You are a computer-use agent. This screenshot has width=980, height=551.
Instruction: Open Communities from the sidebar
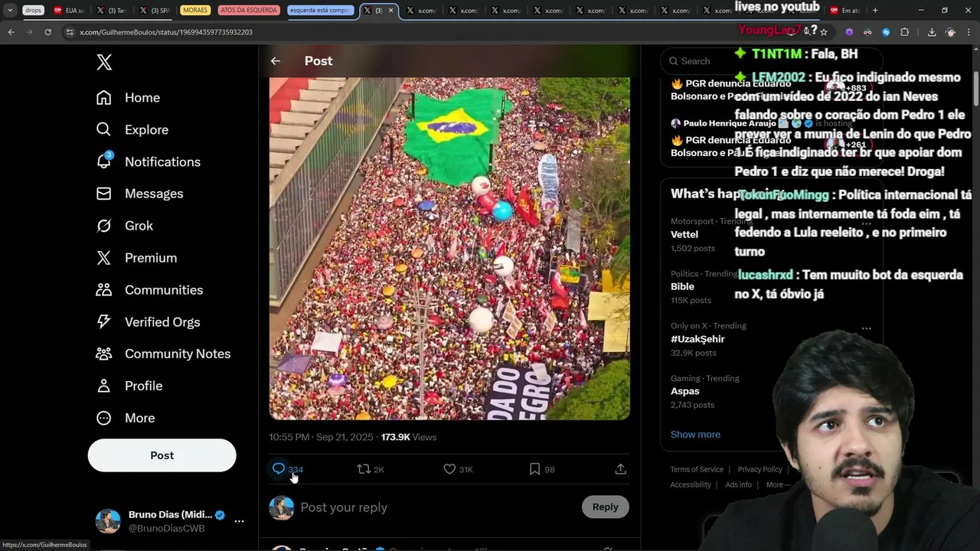(149, 290)
